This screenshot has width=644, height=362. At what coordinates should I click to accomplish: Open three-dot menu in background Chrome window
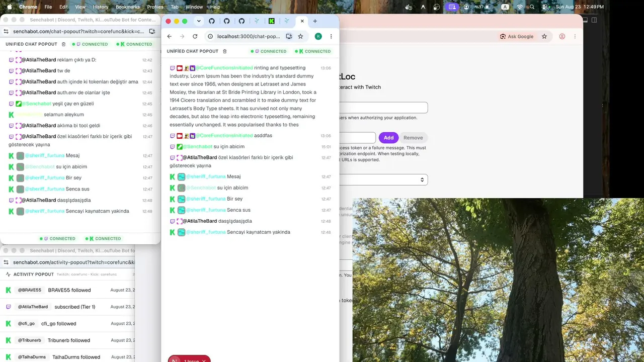575,36
